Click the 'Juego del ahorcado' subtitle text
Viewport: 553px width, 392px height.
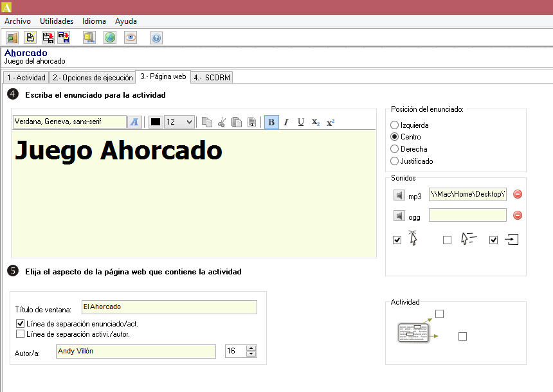35,61
